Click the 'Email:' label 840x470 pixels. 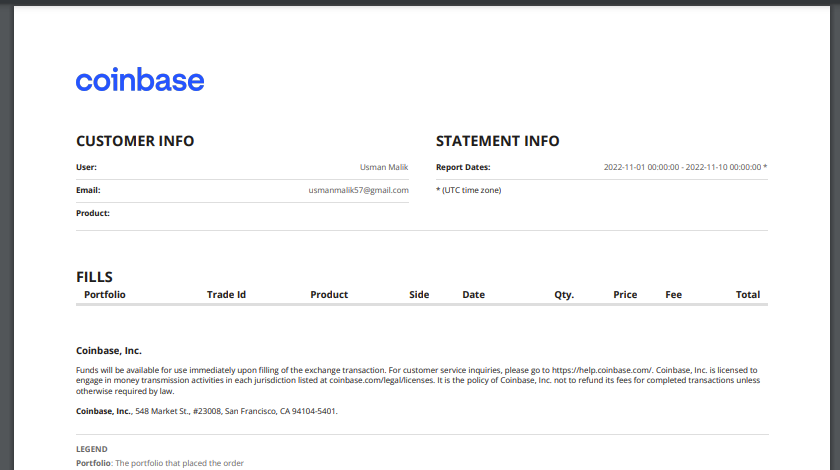click(88, 190)
